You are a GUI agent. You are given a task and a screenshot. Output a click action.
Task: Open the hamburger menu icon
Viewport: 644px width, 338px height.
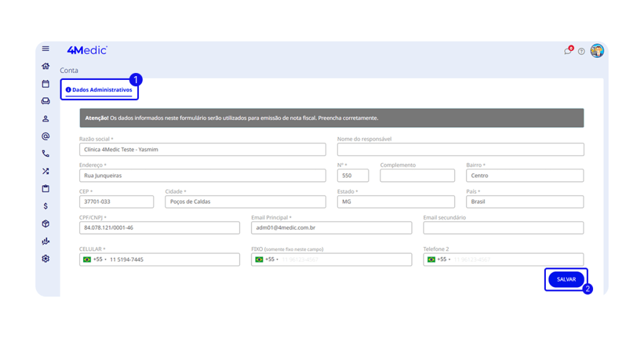click(45, 48)
